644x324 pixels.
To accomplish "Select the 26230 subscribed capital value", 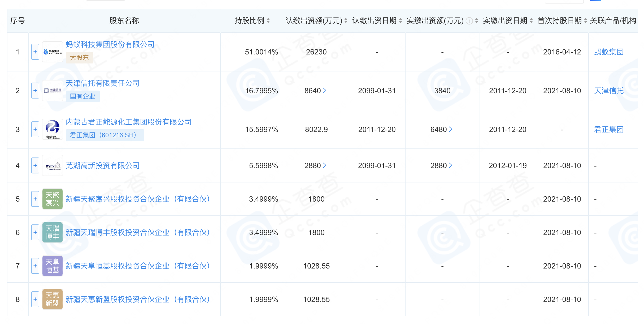I will pos(316,52).
